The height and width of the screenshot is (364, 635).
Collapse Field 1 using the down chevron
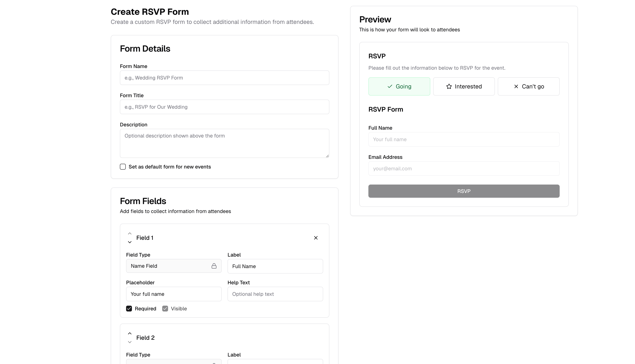click(x=130, y=242)
